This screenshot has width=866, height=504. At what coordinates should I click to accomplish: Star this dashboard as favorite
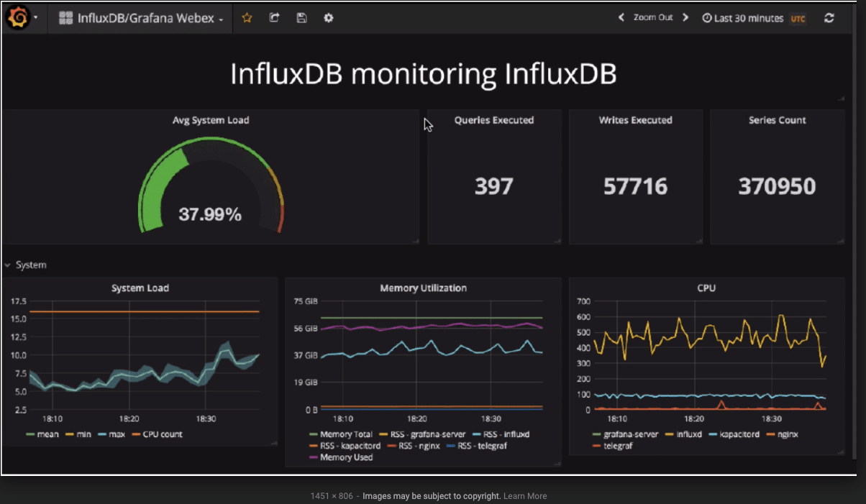247,18
